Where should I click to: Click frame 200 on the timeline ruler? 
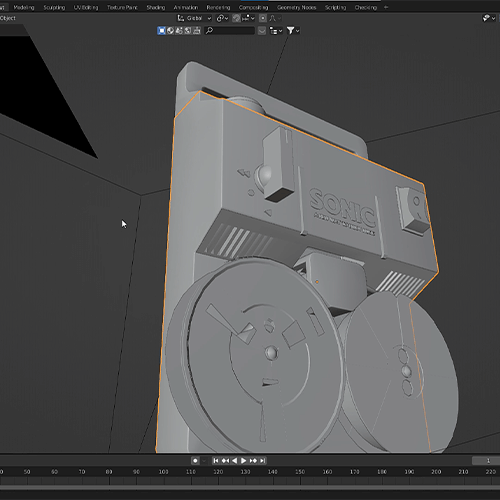click(x=436, y=472)
